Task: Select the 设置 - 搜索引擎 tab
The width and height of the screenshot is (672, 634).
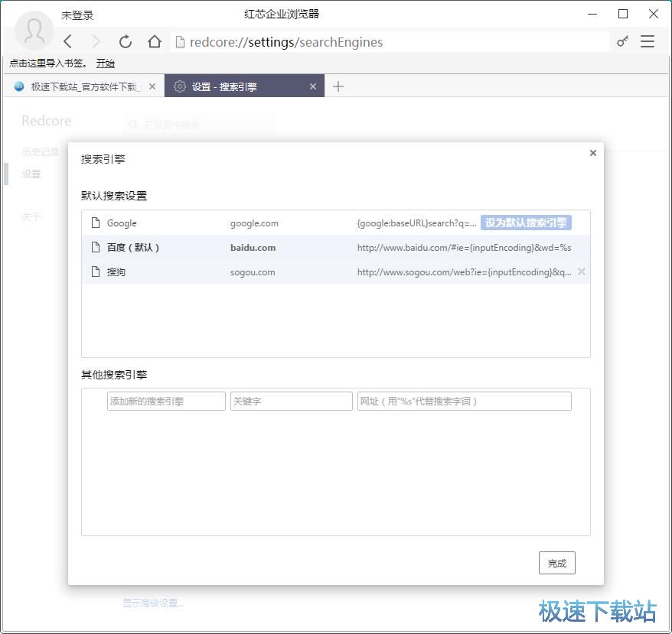Action: coord(237,86)
